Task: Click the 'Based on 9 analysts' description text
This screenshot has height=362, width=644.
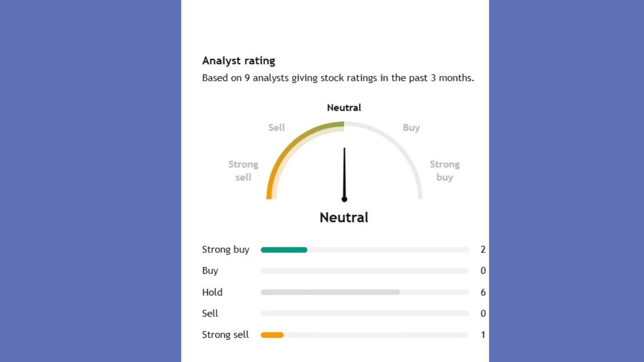Action: click(x=338, y=78)
